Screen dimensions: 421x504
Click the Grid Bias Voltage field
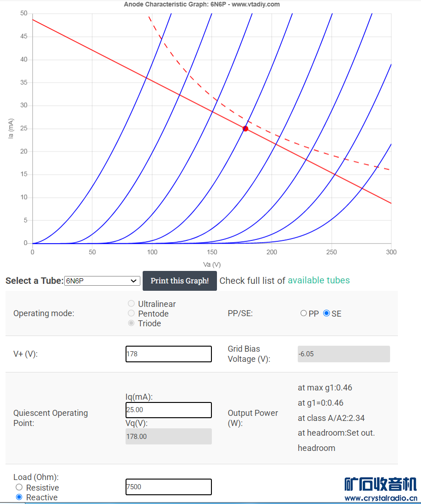[343, 354]
